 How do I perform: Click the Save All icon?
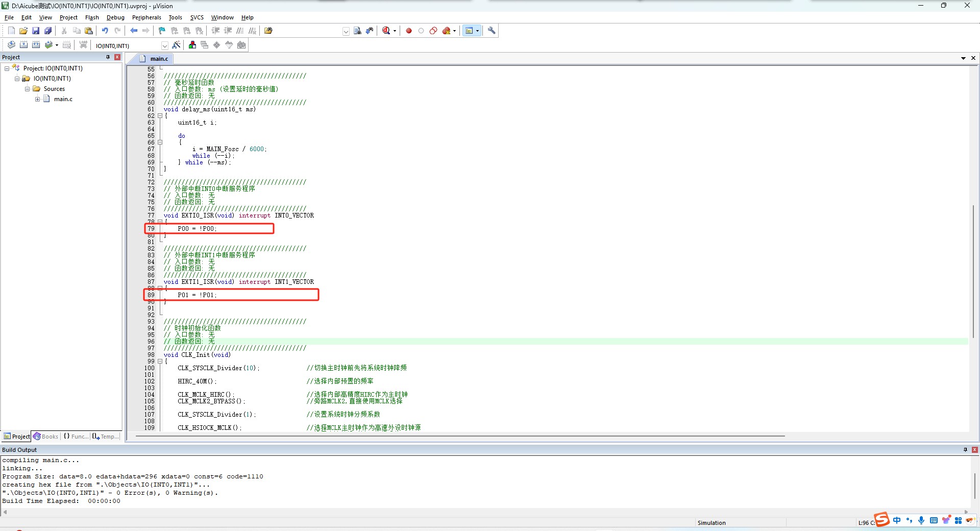pyautogui.click(x=48, y=31)
